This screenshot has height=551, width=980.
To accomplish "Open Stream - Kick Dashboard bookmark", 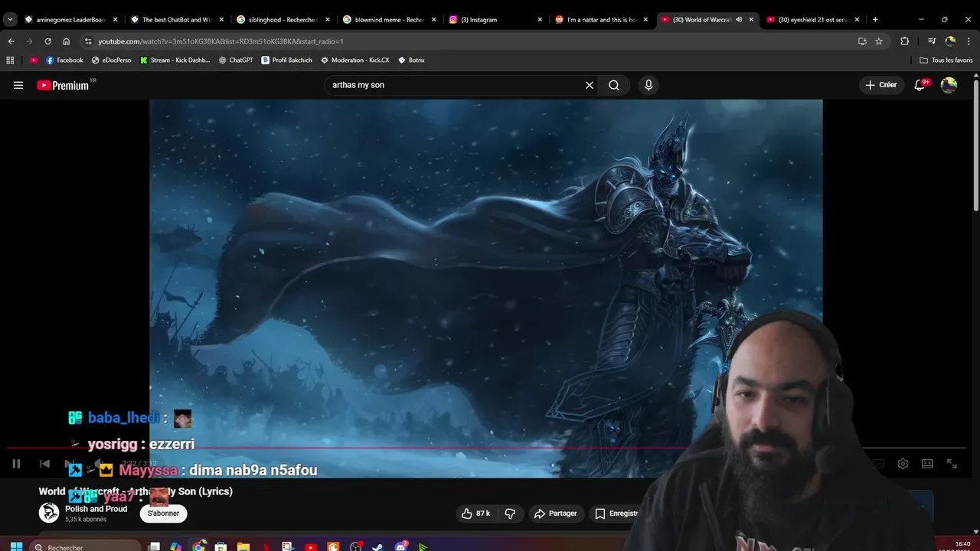I will (x=175, y=60).
